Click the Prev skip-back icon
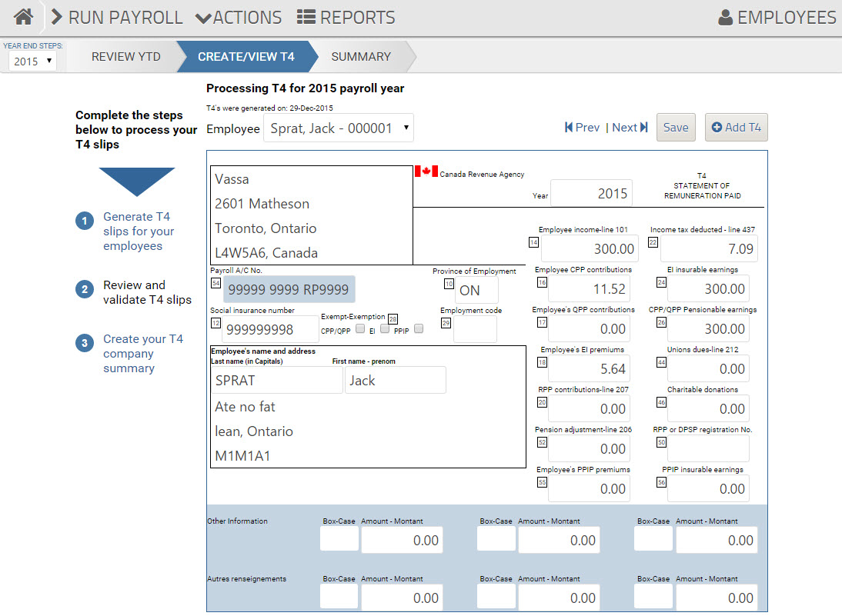This screenshot has width=842, height=616. point(567,128)
